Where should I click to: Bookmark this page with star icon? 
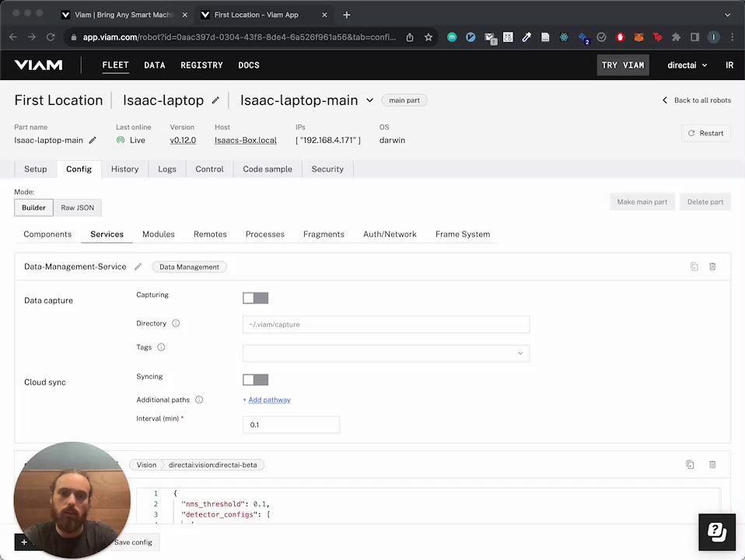[x=428, y=37]
